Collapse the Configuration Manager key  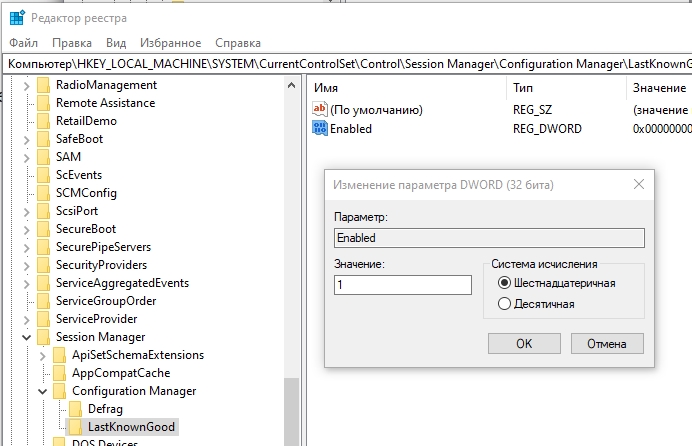42,392
